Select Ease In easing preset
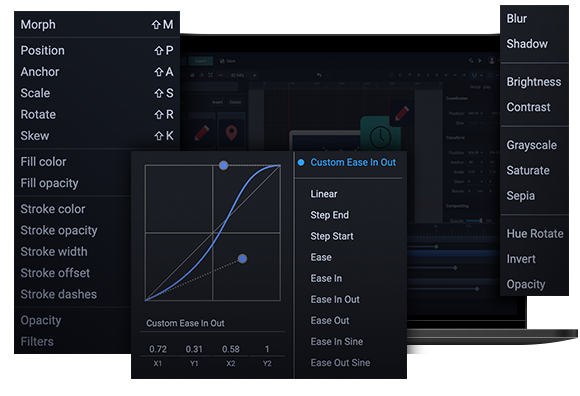 point(326,278)
